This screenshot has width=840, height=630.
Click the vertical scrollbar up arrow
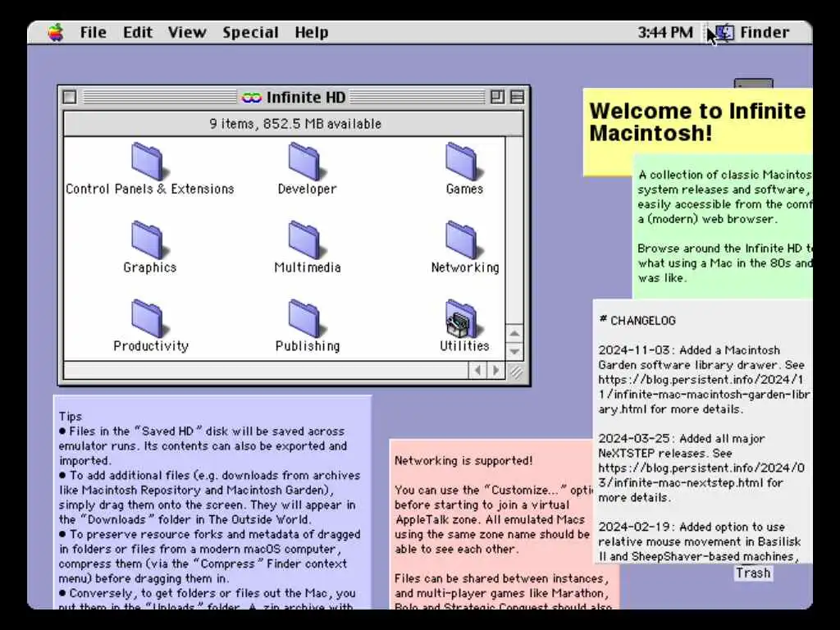pyautogui.click(x=514, y=334)
